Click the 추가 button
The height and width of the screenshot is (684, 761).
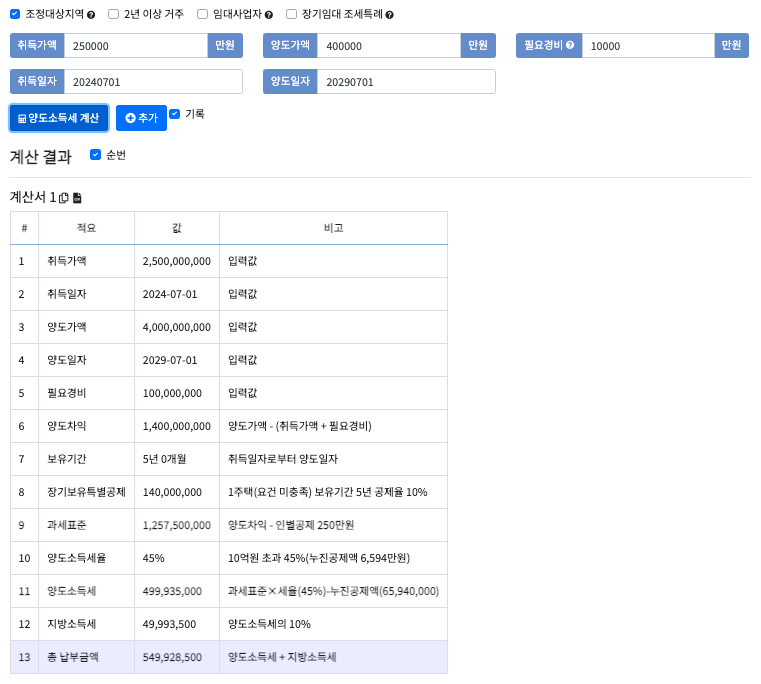(141, 118)
